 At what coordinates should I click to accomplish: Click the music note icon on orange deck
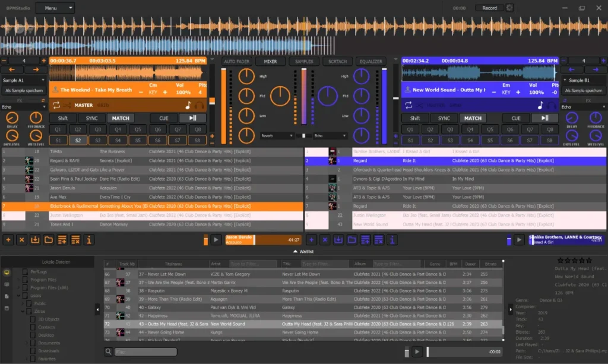pos(188,105)
